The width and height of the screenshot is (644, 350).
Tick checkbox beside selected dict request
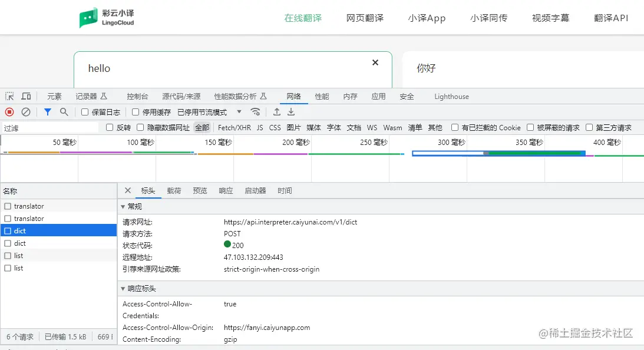[8, 231]
